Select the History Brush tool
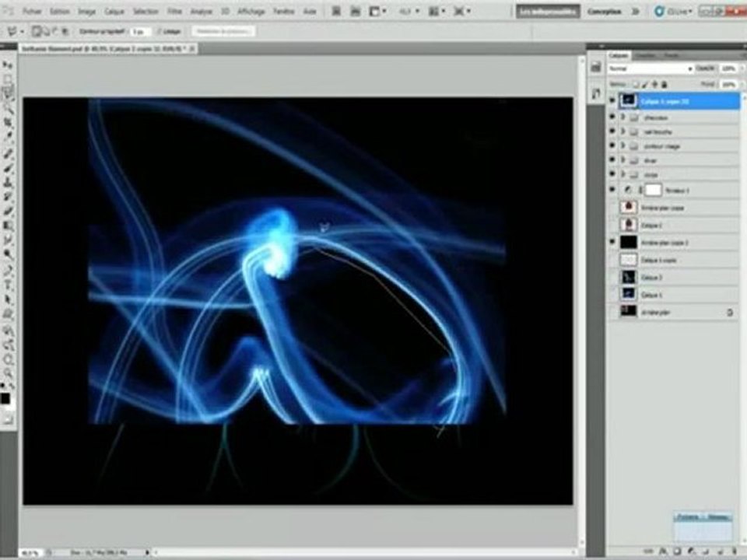 click(x=8, y=197)
